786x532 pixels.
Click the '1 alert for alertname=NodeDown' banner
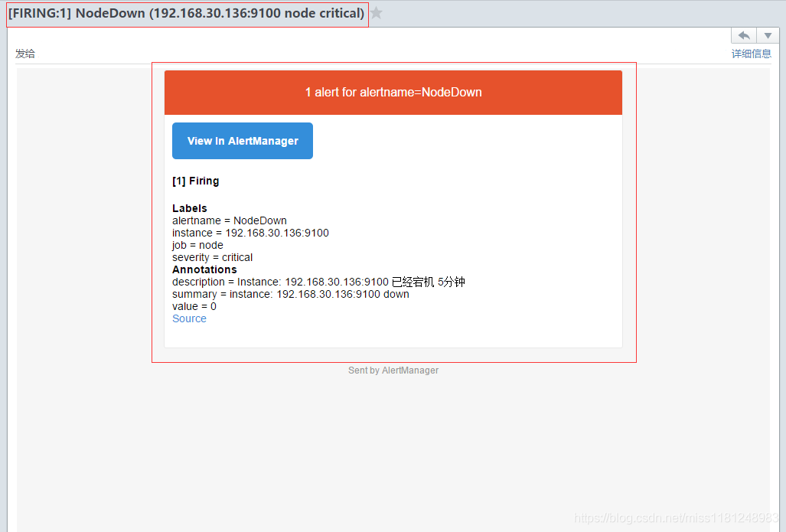coord(393,93)
